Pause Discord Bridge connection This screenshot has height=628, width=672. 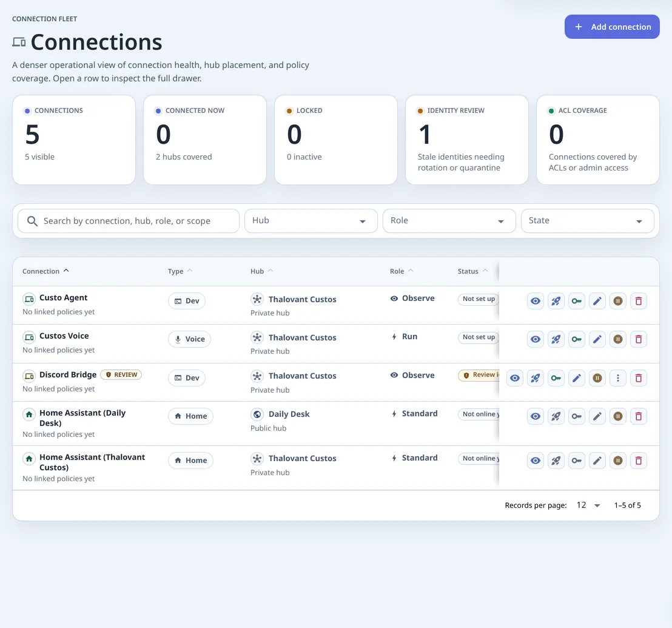(597, 378)
